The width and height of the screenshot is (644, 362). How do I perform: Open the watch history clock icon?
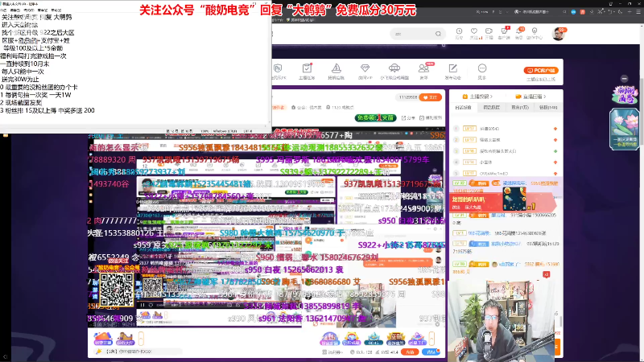pos(459,31)
